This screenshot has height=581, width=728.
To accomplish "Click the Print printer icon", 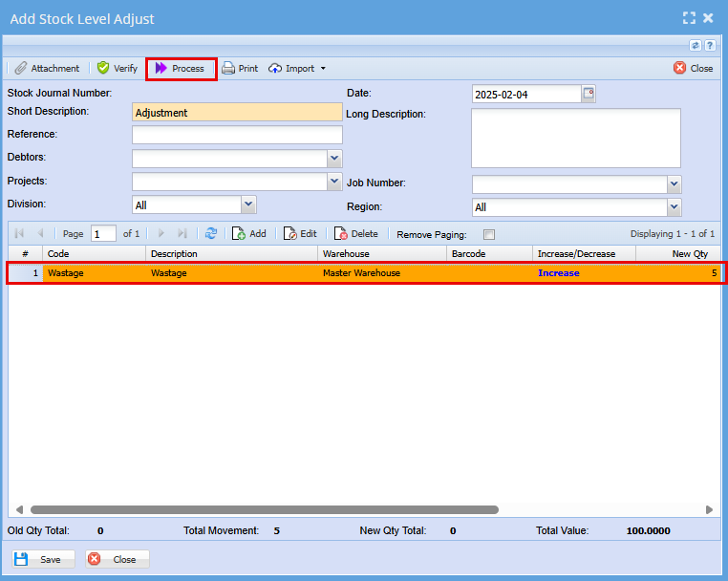I will (229, 69).
